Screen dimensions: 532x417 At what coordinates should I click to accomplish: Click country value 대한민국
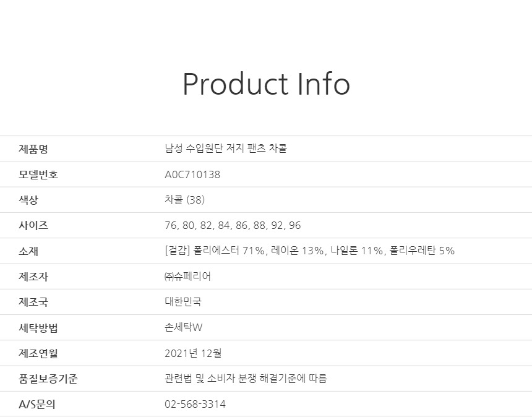click(183, 302)
